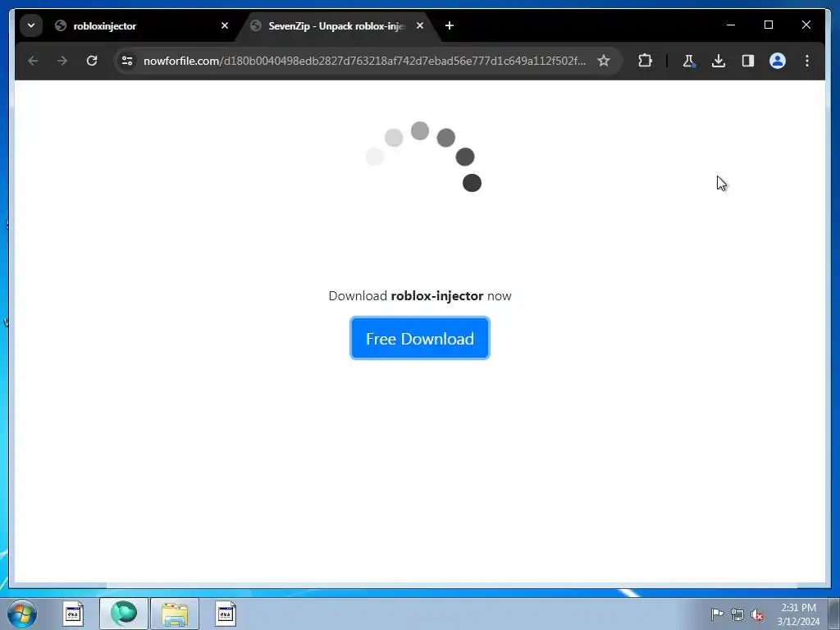Close the robloxinjector tab
This screenshot has width=840, height=630.
click(225, 25)
